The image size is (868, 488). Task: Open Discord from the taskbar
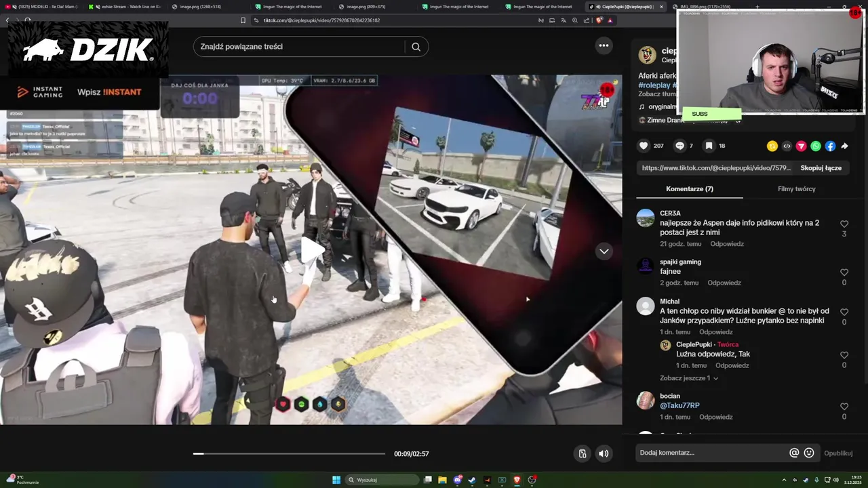(x=458, y=480)
